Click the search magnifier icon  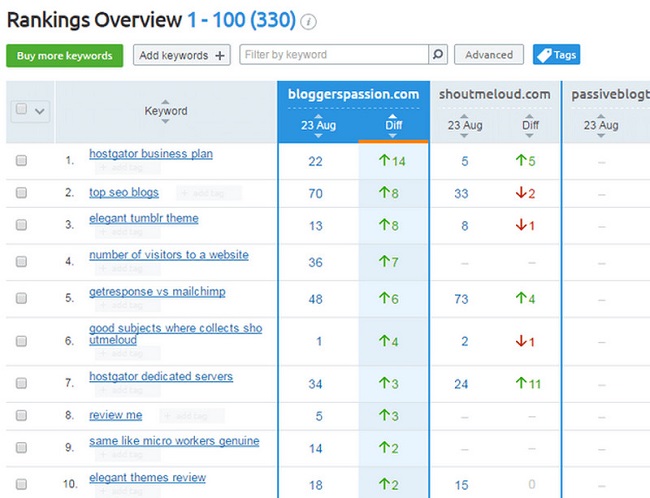[x=437, y=55]
